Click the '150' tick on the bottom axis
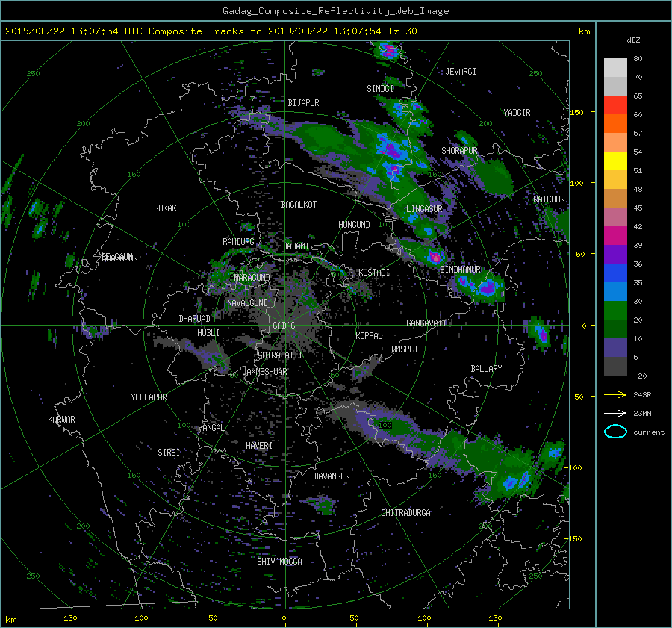Viewport: 672px width, 628px height. (495, 618)
